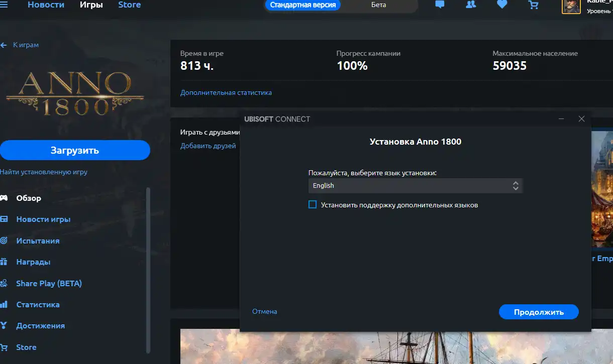This screenshot has height=364, width=613.
Task: Click the Играть с друзьями label
Action: pyautogui.click(x=210, y=133)
